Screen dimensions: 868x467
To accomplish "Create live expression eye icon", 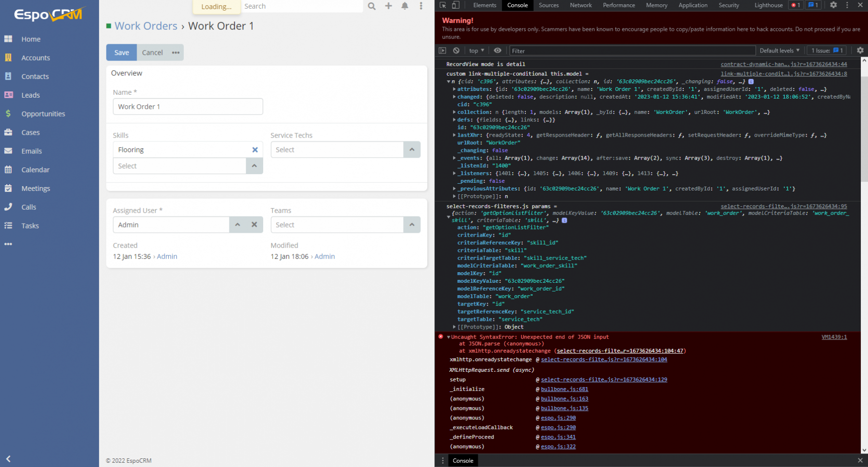I will click(498, 50).
